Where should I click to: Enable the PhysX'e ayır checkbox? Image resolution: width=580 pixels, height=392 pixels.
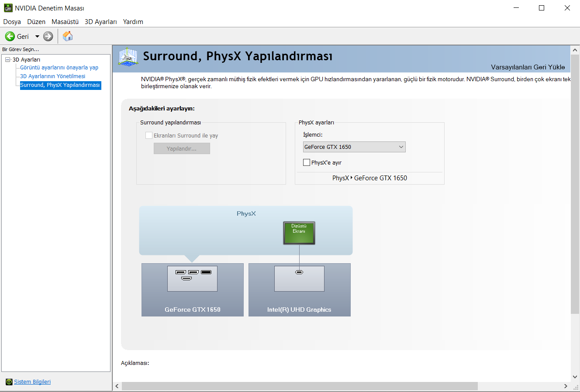307,162
